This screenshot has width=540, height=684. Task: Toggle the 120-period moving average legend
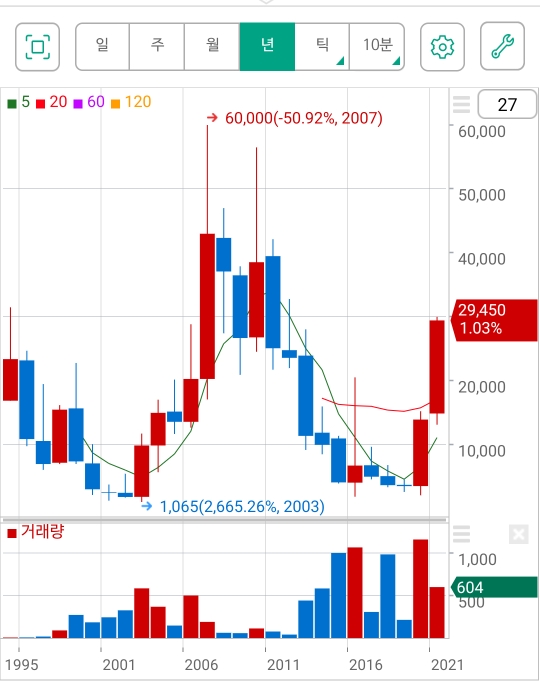point(131,102)
